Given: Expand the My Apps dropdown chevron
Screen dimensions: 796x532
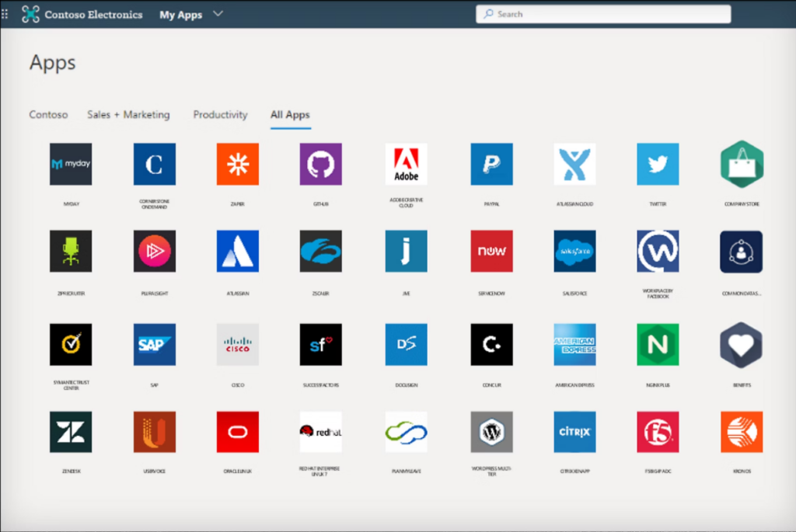Looking at the screenshot, I should (x=218, y=14).
